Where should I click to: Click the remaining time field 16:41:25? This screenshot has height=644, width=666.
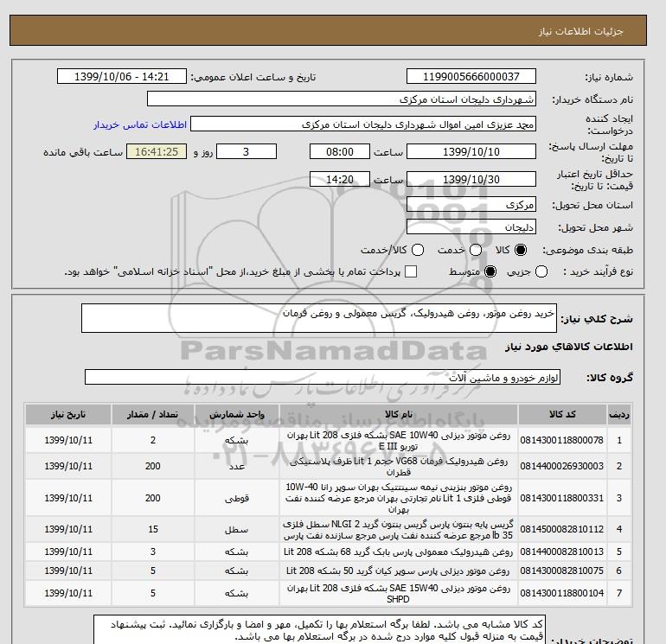[157, 151]
